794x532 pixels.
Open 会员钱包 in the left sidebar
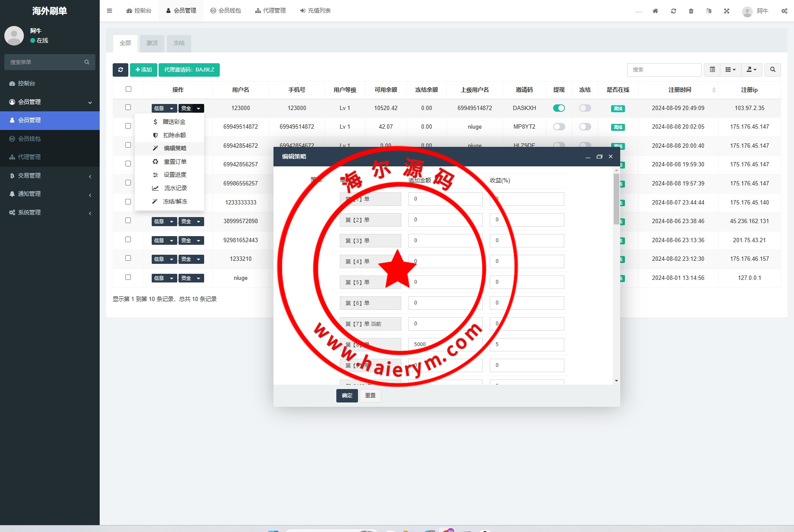point(50,139)
